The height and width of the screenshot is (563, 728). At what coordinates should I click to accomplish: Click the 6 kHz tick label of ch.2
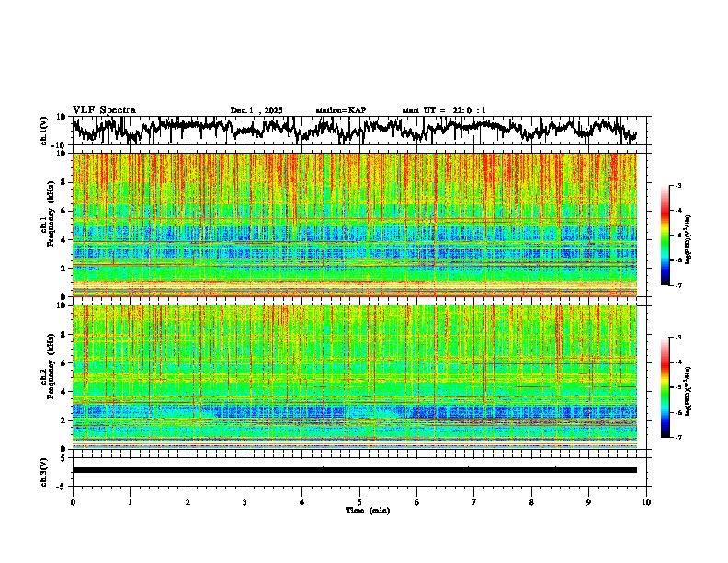(63, 362)
